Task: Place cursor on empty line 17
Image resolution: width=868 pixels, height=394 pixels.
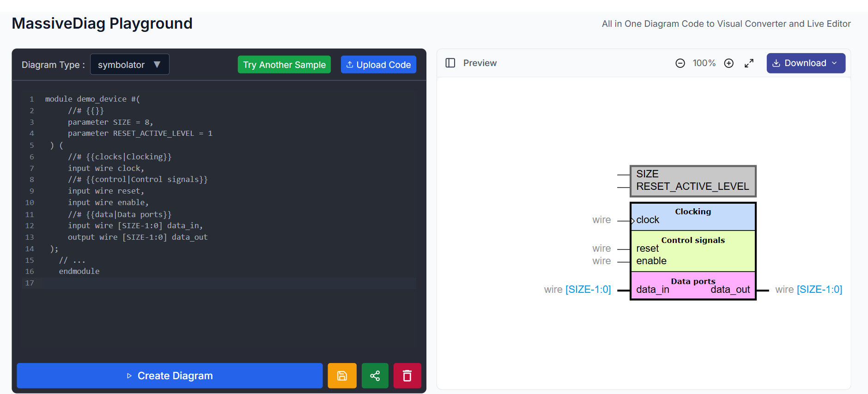Action: coord(219,283)
